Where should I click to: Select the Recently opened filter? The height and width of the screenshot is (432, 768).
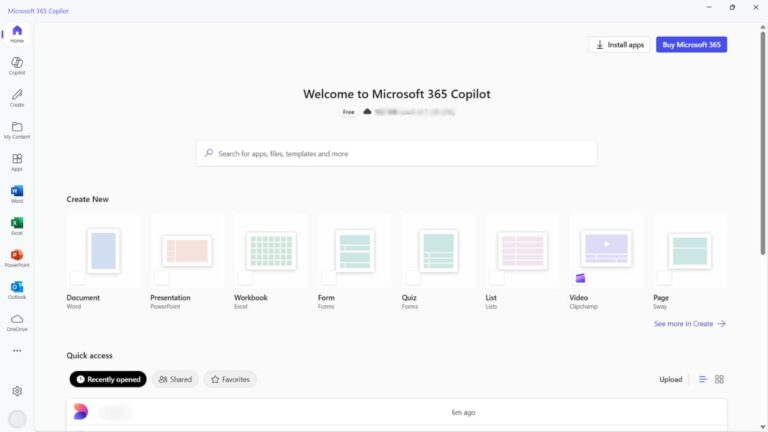click(x=108, y=379)
